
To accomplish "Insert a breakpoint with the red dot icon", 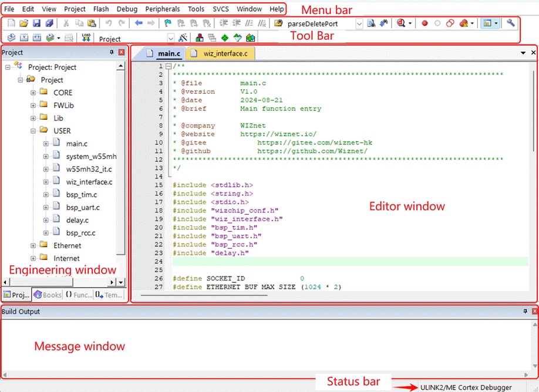I will (x=425, y=23).
